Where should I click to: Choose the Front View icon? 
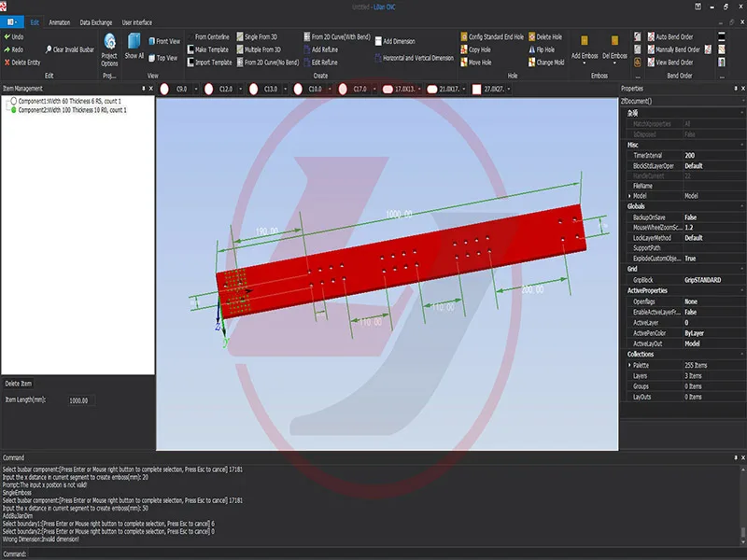[150, 42]
